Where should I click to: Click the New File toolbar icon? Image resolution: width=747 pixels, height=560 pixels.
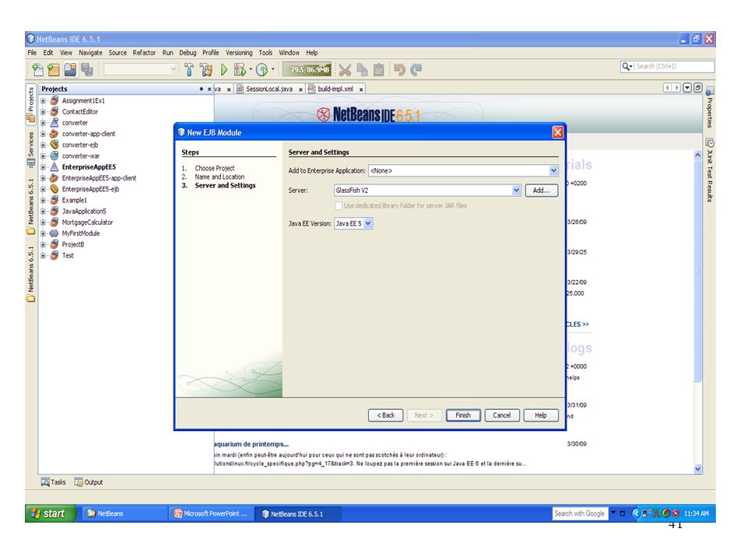[x=37, y=70]
